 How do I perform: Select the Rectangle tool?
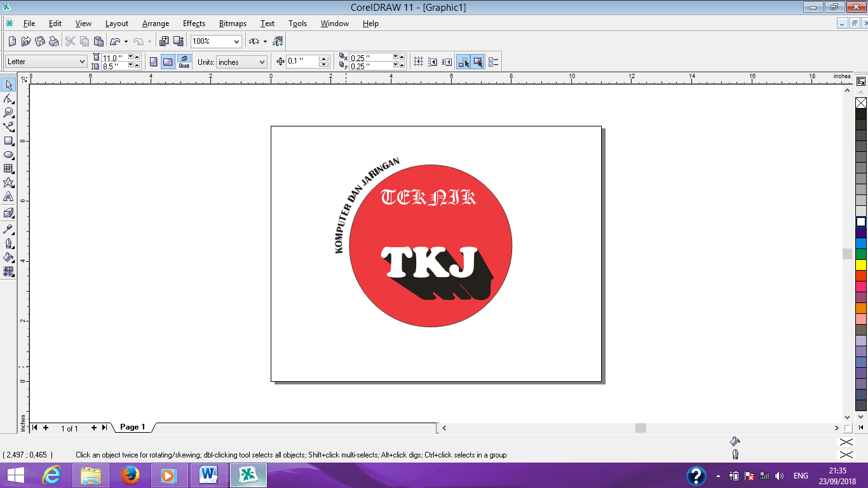(x=9, y=140)
